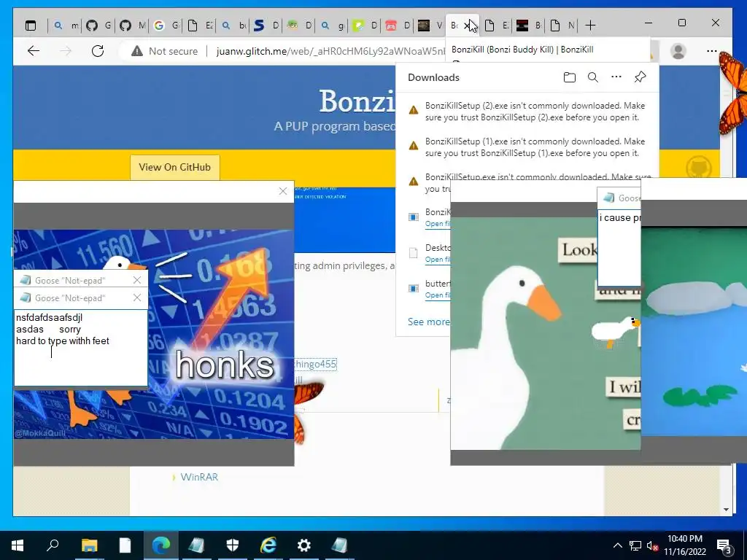The width and height of the screenshot is (747, 560).
Task: Click file icon of butter download entry
Action: (414, 288)
